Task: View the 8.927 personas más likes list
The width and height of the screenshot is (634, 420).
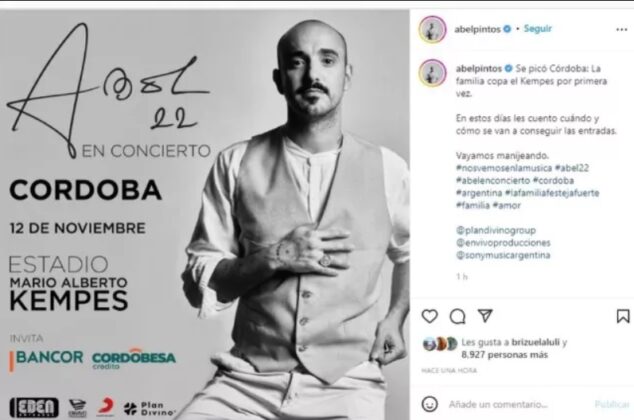Action: tap(504, 355)
